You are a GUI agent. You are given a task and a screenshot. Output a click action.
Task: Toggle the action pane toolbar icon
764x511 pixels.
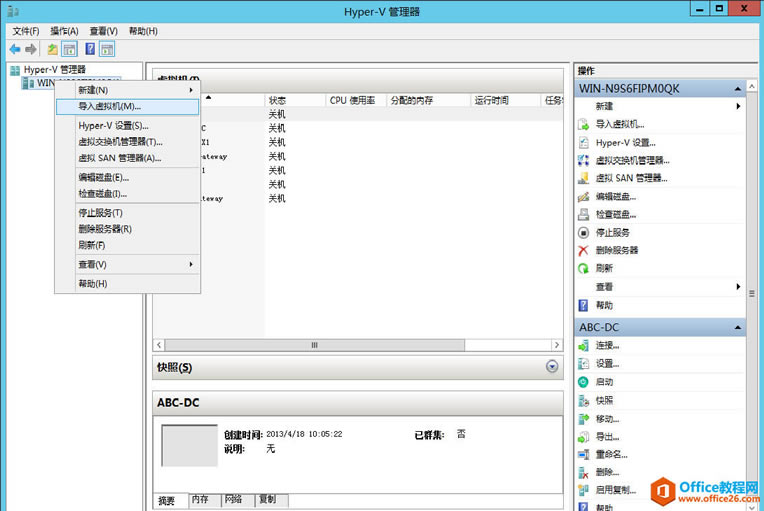click(x=107, y=49)
